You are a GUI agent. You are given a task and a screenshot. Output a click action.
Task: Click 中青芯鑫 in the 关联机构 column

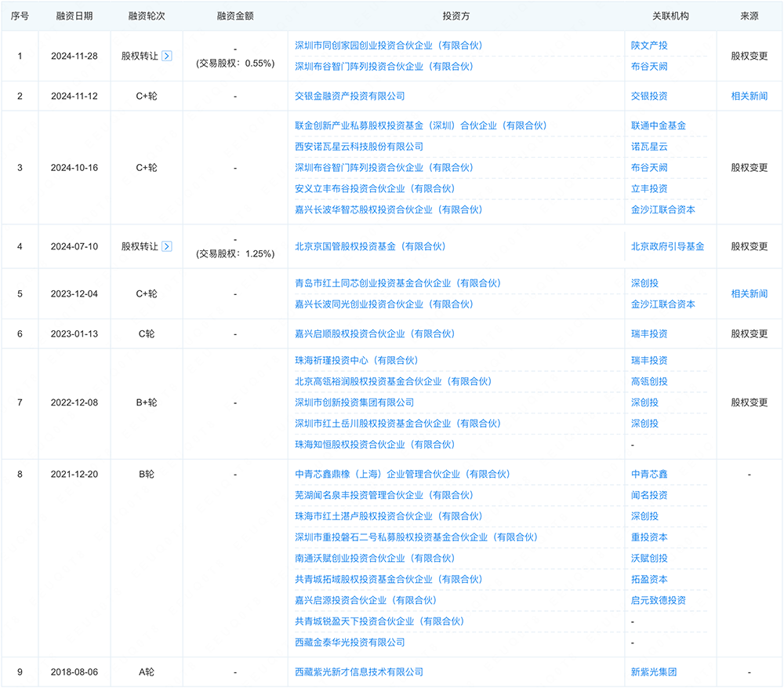pyautogui.click(x=649, y=475)
